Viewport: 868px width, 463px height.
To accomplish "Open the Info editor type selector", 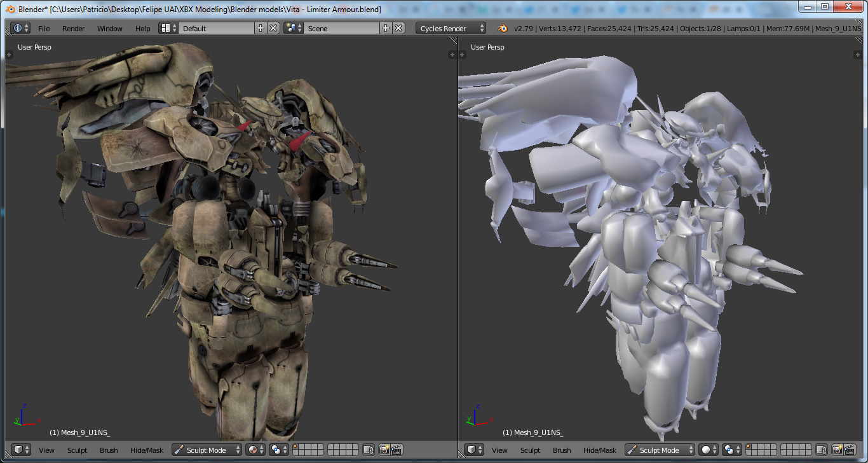I will coord(20,28).
